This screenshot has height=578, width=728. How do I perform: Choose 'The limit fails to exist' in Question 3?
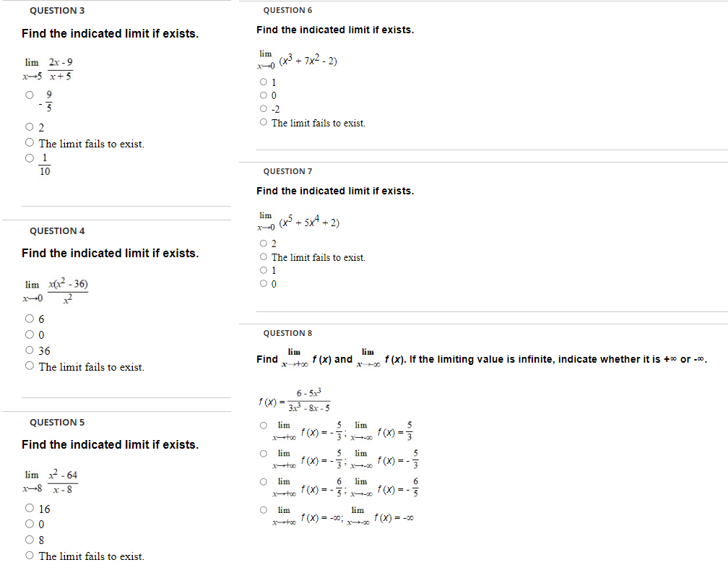coord(29,141)
